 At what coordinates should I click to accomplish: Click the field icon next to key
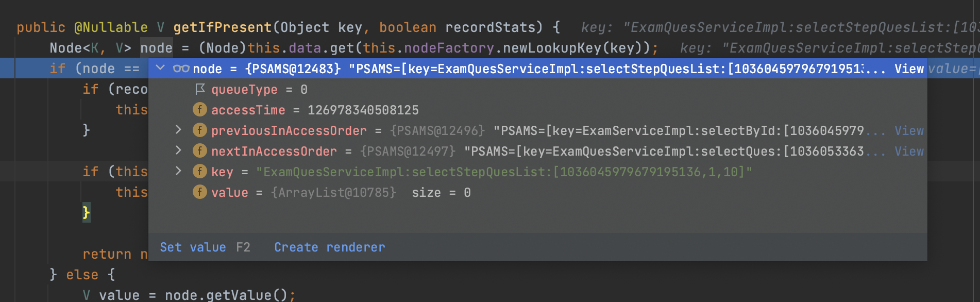[x=199, y=172]
